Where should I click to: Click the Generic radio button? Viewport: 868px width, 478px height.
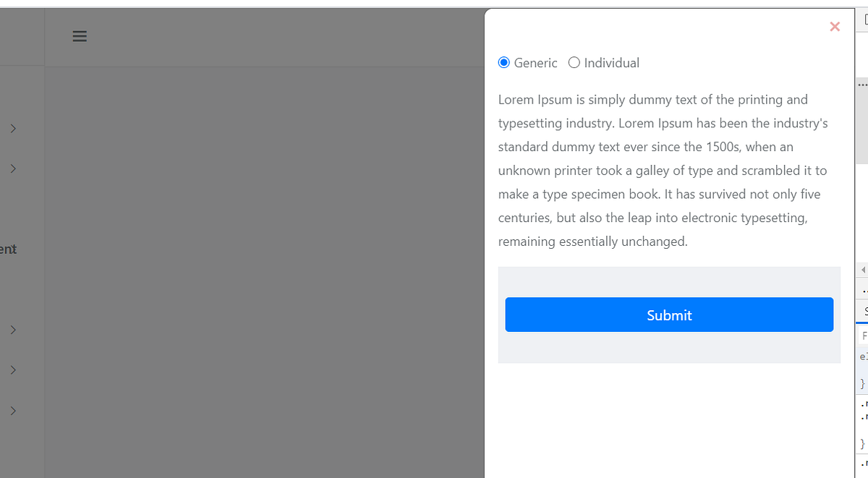[x=504, y=62]
